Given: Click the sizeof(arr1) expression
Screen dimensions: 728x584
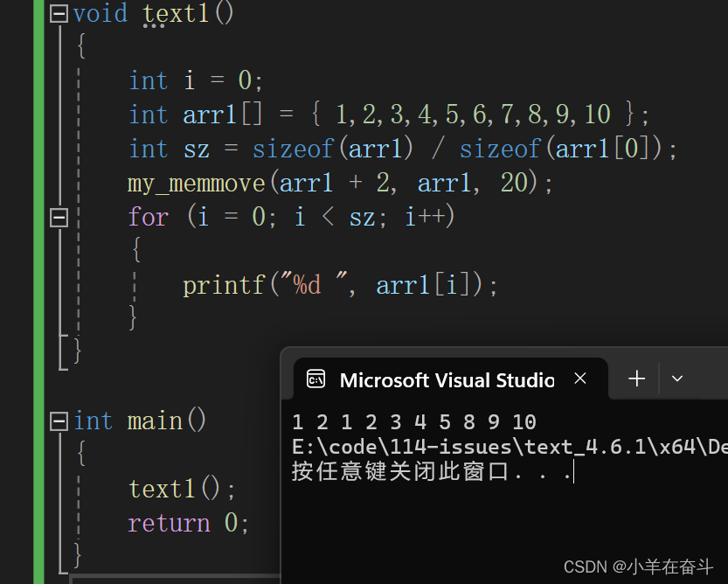Looking at the screenshot, I should point(332,149).
